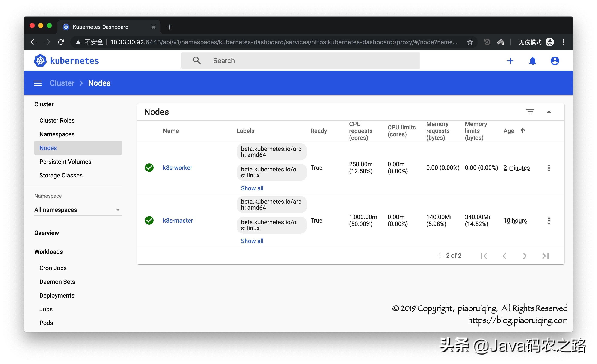The height and width of the screenshot is (364, 597).
Task: Open the three-dot menu for k8s-worker node
Action: [549, 168]
